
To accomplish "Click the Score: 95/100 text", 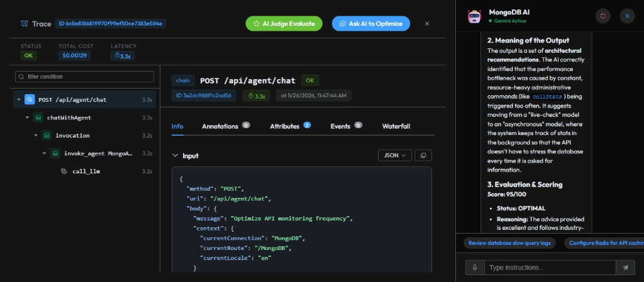I will tap(506, 194).
